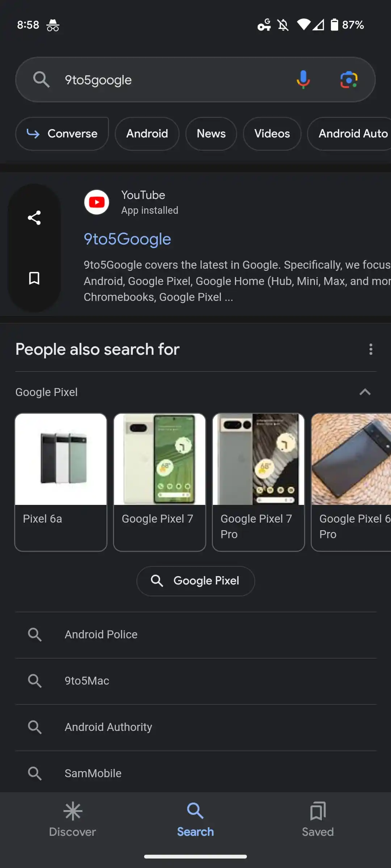Open the 9to5Google website link

click(x=127, y=239)
